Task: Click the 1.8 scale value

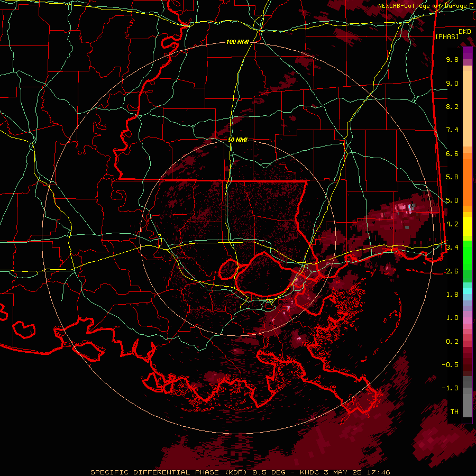Action: click(x=452, y=295)
